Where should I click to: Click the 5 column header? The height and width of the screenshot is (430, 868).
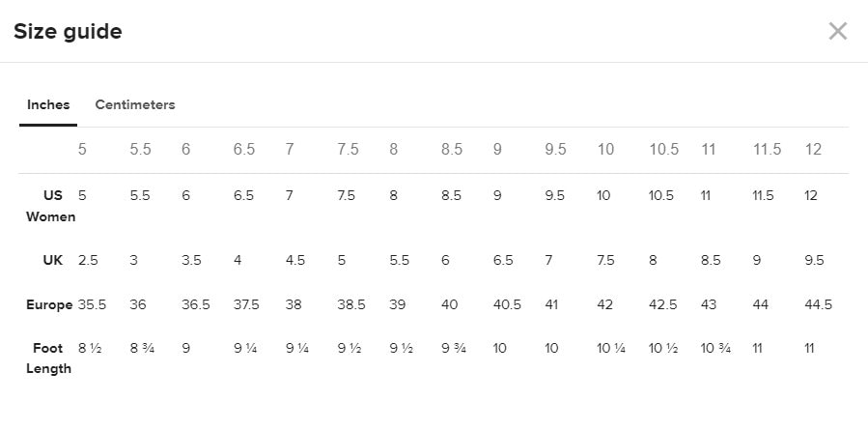(82, 150)
